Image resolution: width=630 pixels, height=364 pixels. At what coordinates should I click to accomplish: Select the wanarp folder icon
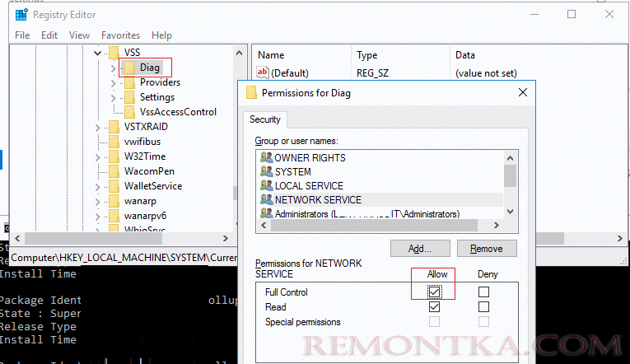click(x=114, y=201)
